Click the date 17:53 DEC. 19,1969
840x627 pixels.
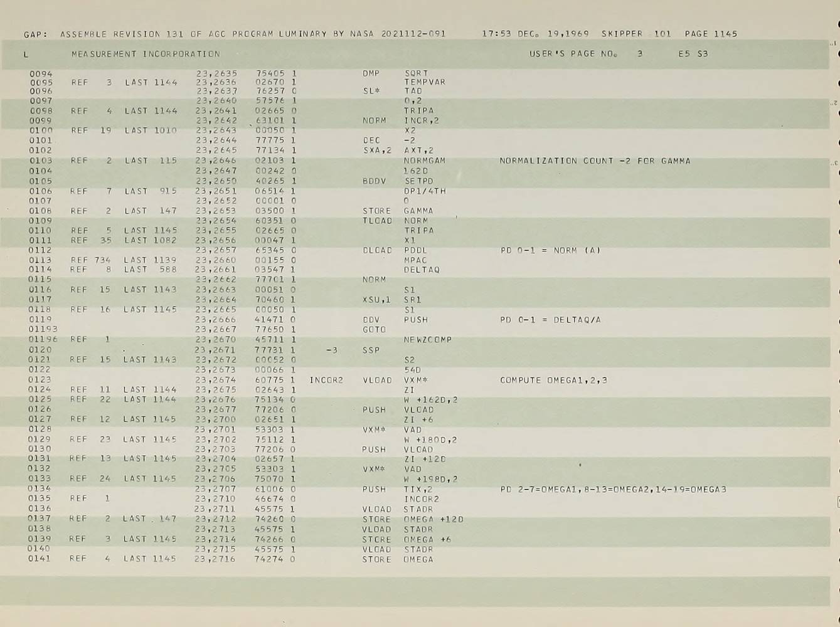(535, 34)
